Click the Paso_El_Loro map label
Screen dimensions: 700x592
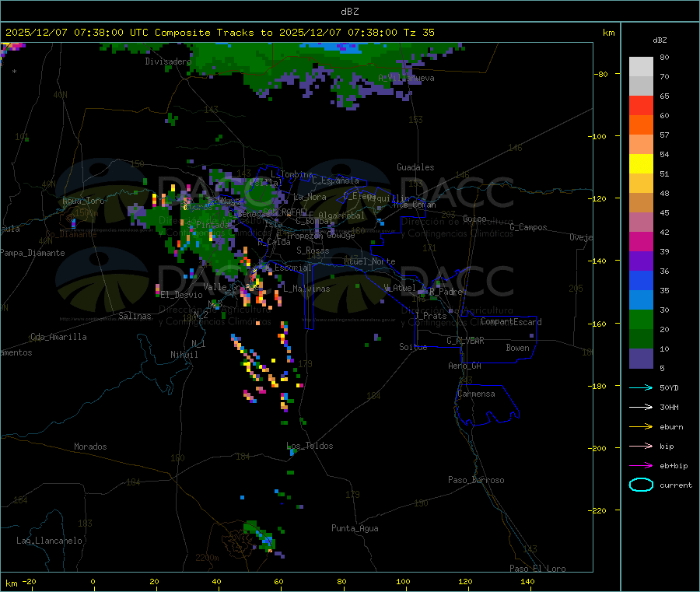[x=537, y=569]
